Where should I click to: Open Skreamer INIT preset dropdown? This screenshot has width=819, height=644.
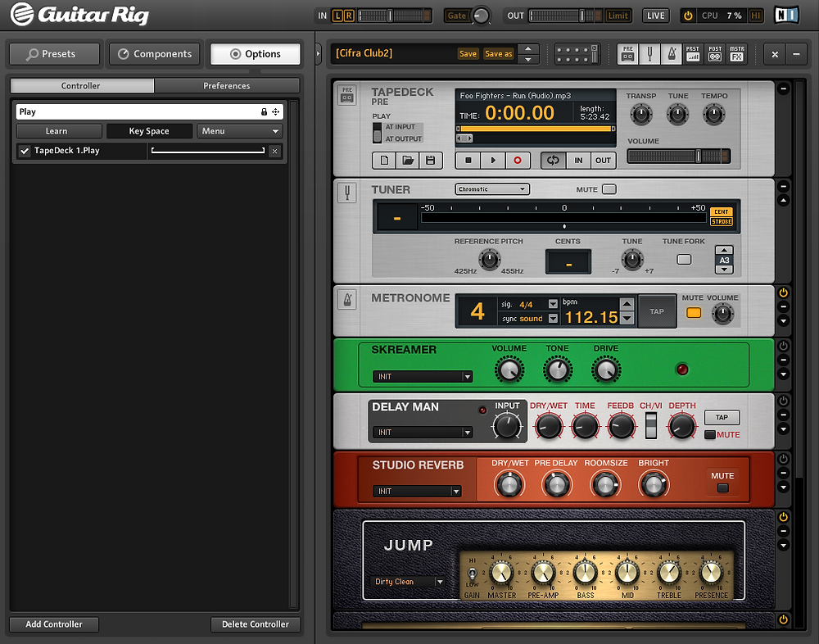(423, 376)
